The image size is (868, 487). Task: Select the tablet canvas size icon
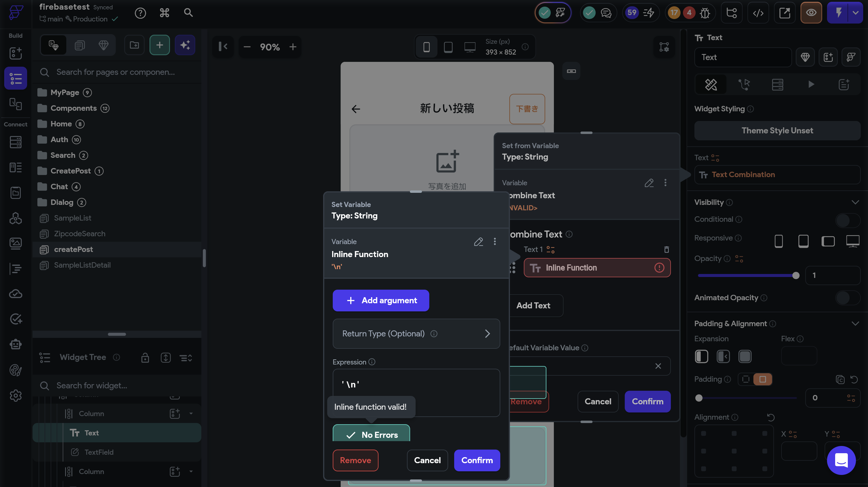[448, 47]
